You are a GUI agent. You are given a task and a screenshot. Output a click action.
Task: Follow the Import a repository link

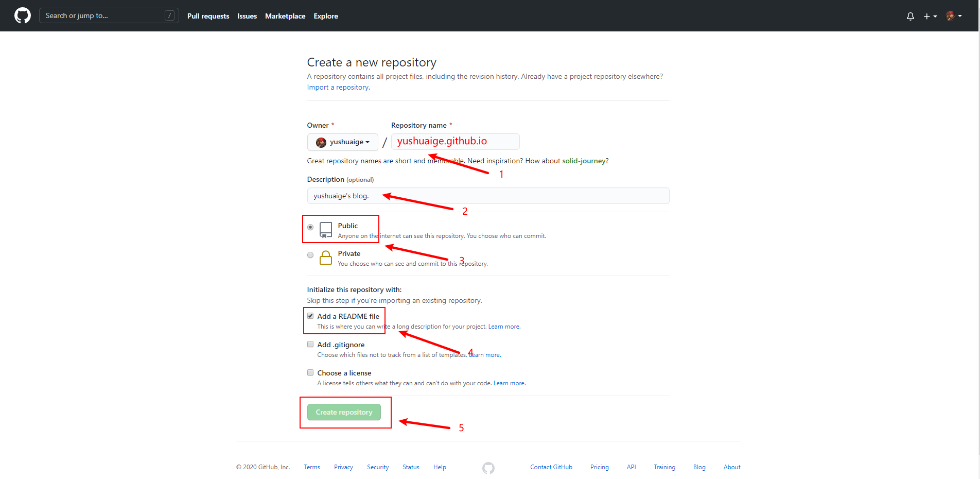(x=338, y=87)
